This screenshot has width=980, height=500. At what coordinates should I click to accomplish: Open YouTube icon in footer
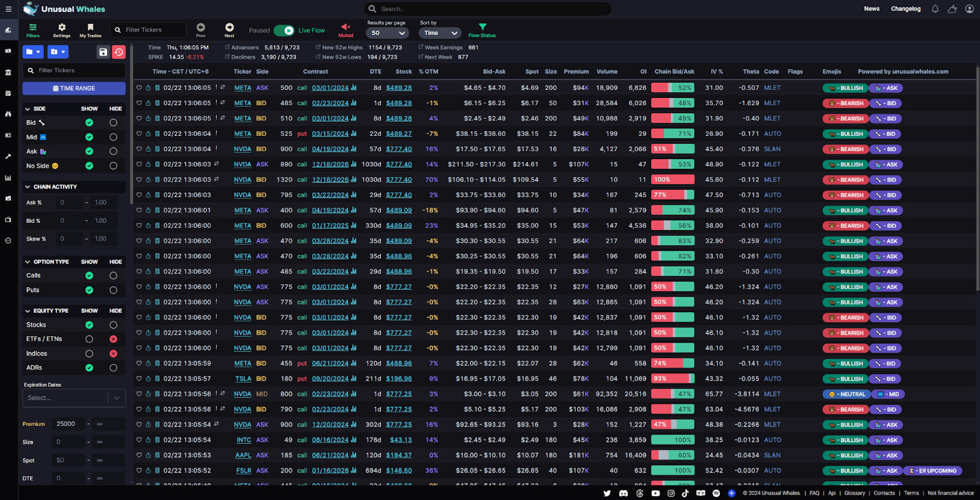point(655,493)
